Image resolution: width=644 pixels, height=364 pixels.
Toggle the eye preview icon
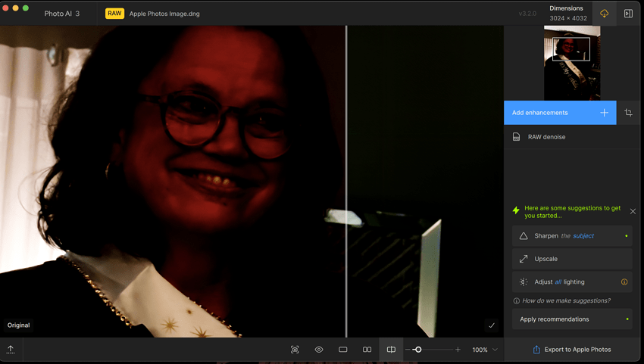pyautogui.click(x=319, y=350)
